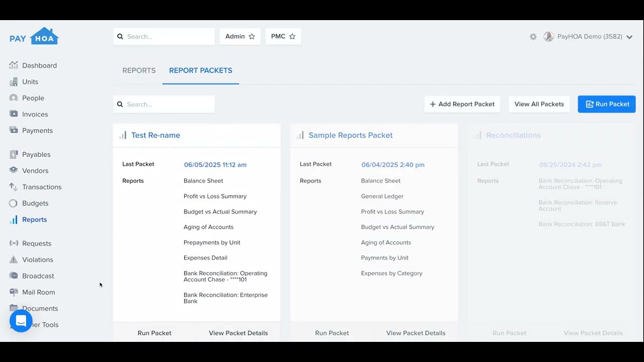Run Packet for Test Re-name card
644x362 pixels.
tap(154, 333)
